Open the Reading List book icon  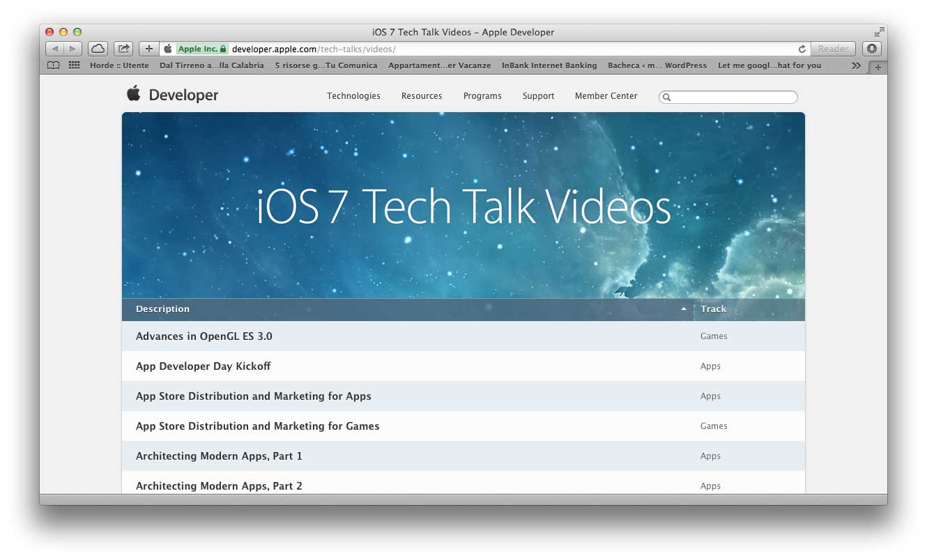[x=54, y=65]
